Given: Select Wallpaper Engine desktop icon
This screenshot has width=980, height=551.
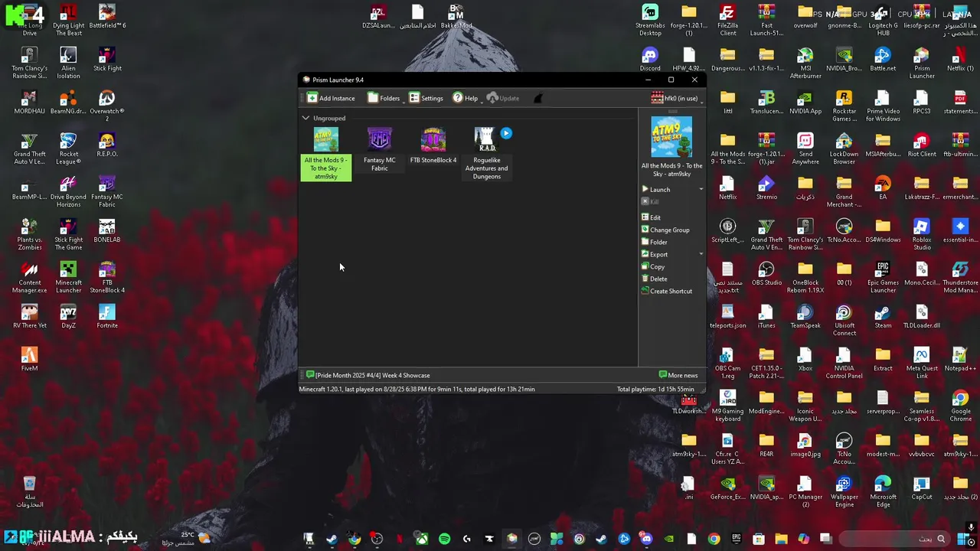Looking at the screenshot, I should [x=844, y=492].
